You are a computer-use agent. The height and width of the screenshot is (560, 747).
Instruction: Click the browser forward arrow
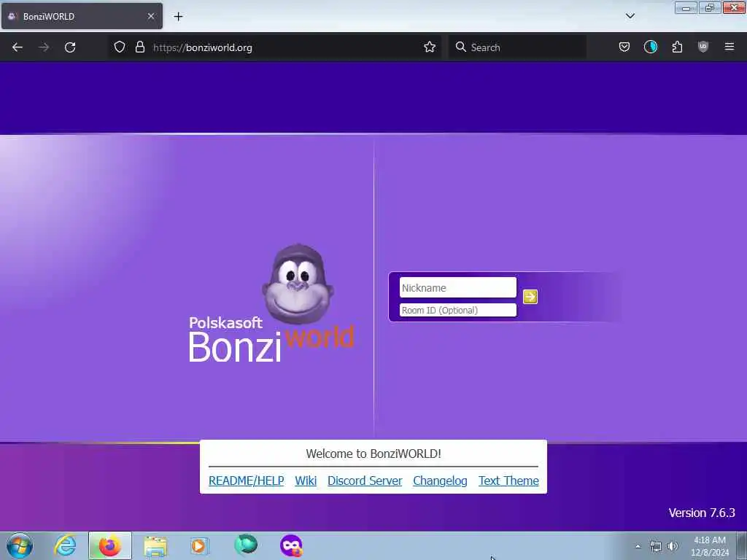click(44, 47)
